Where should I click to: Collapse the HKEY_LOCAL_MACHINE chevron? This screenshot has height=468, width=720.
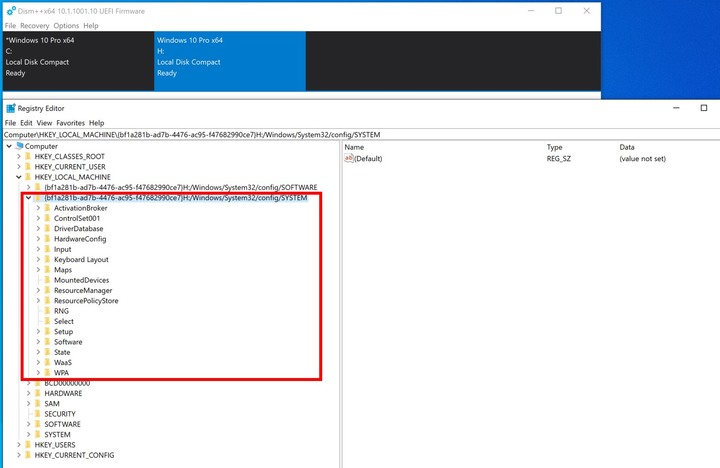coord(19,177)
